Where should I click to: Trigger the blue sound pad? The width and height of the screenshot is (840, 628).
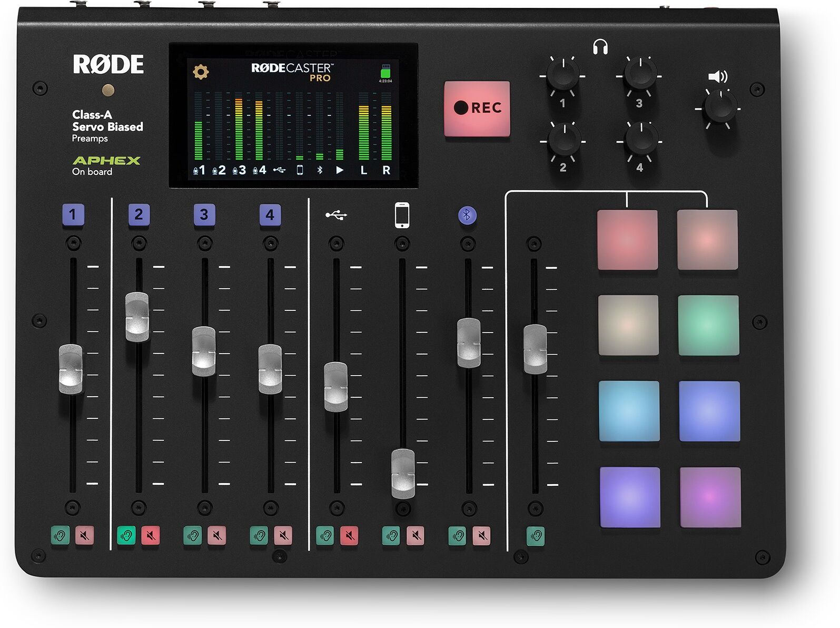click(709, 411)
